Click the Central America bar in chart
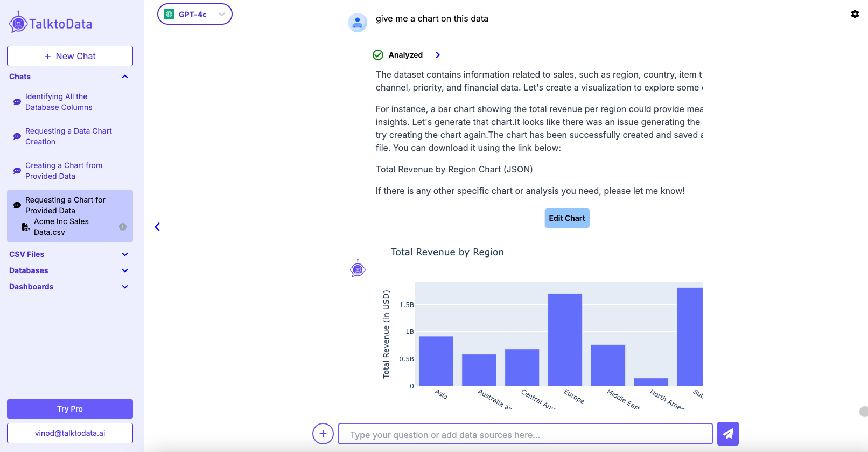Screen dimensions: 868x452 (522, 367)
